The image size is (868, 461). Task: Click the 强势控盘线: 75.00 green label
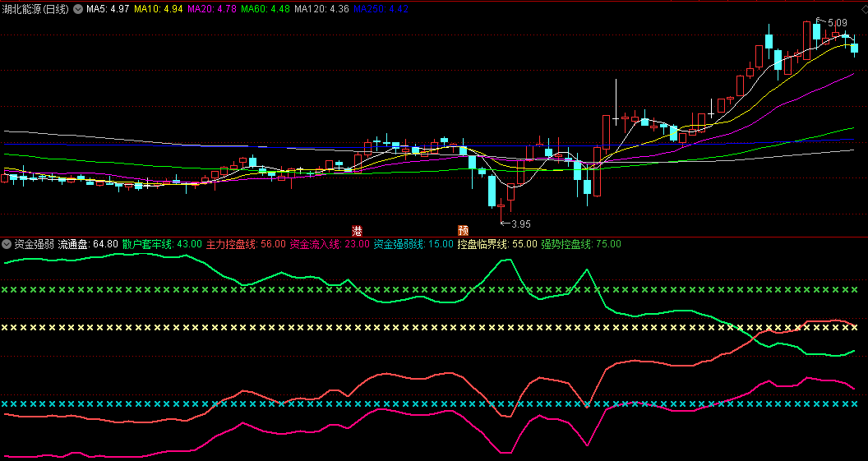(581, 244)
